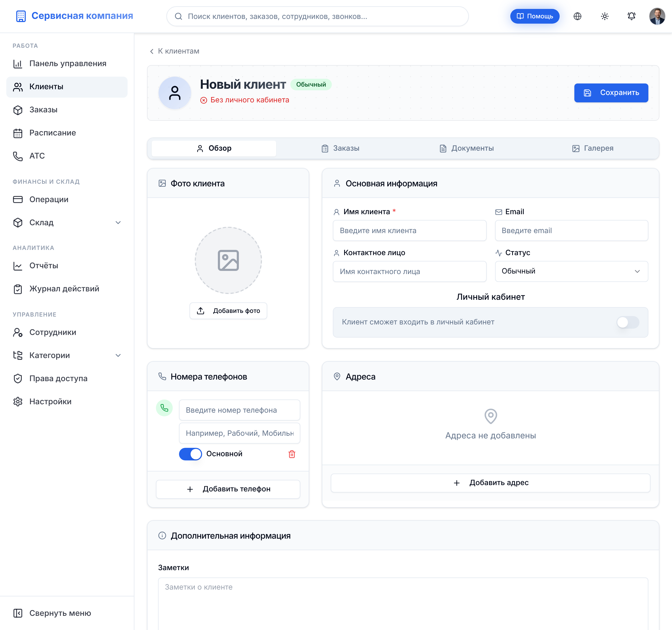Screen dimensions: 672x630
Task: Expand Категории submenu chevron
Action: click(x=118, y=355)
